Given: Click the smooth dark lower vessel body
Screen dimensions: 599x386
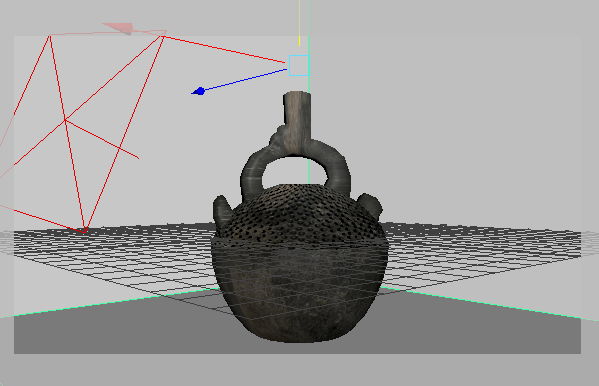Looking at the screenshot, I should pos(300,290).
